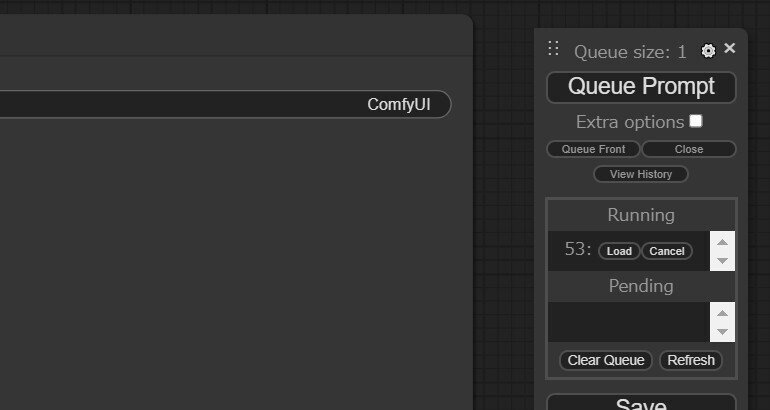The height and width of the screenshot is (410, 770).
Task: Click the Queue Prompt button
Action: (x=641, y=87)
